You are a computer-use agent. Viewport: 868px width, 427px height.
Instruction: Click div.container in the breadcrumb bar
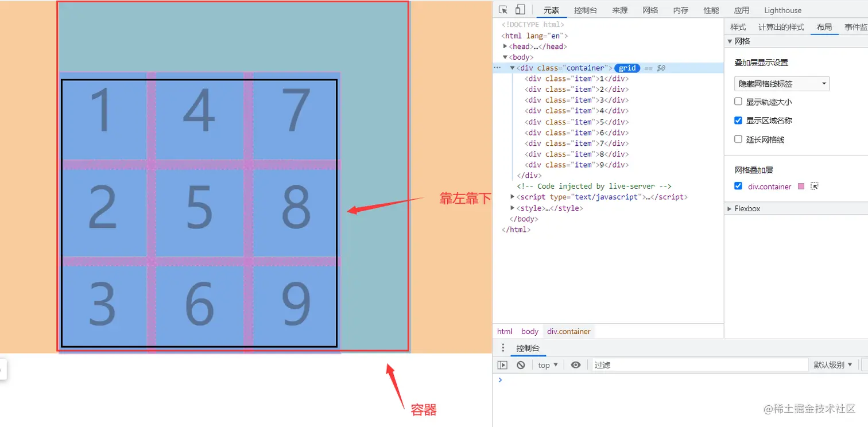click(569, 331)
